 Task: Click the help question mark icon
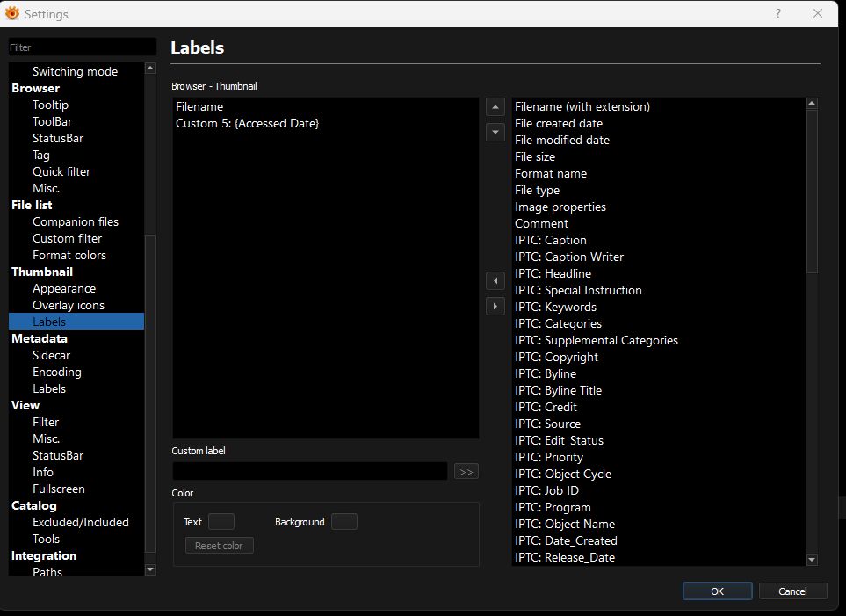[777, 13]
